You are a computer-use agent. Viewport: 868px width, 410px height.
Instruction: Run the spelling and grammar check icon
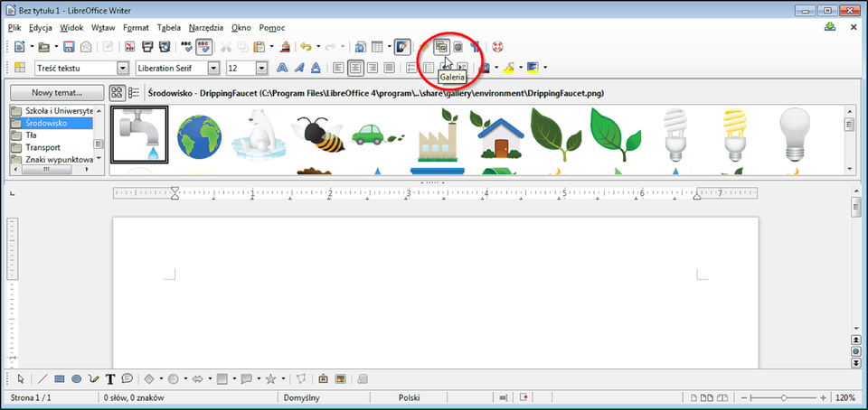pyautogui.click(x=186, y=47)
